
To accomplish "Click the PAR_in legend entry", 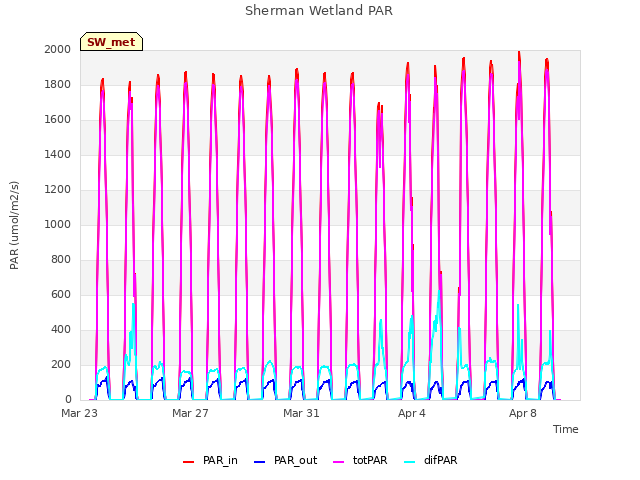I will click(x=210, y=460).
